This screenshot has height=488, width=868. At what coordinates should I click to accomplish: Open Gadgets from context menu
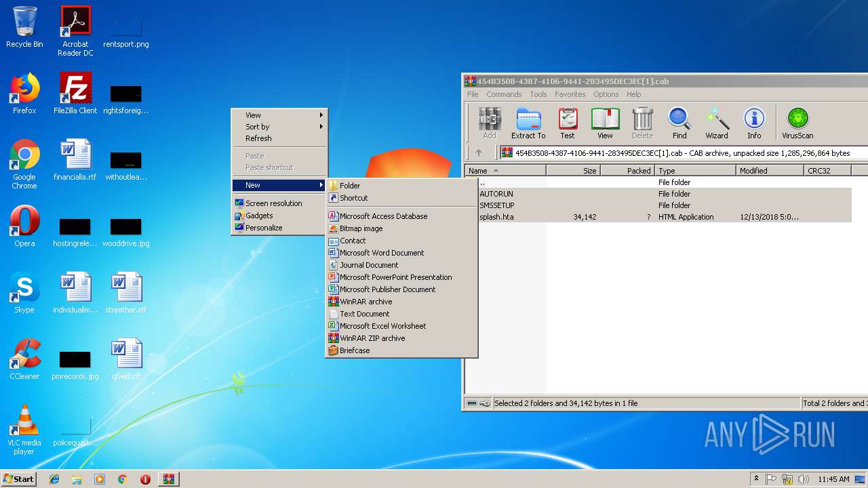tap(279, 216)
